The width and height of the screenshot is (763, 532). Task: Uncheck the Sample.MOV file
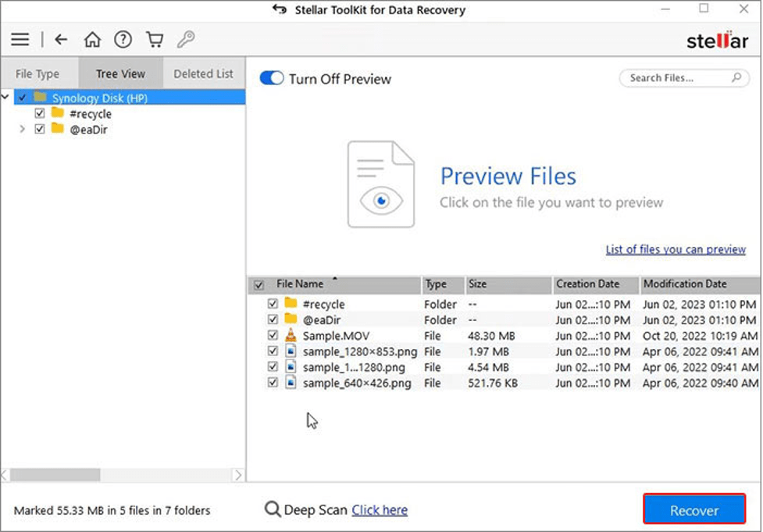click(x=273, y=335)
